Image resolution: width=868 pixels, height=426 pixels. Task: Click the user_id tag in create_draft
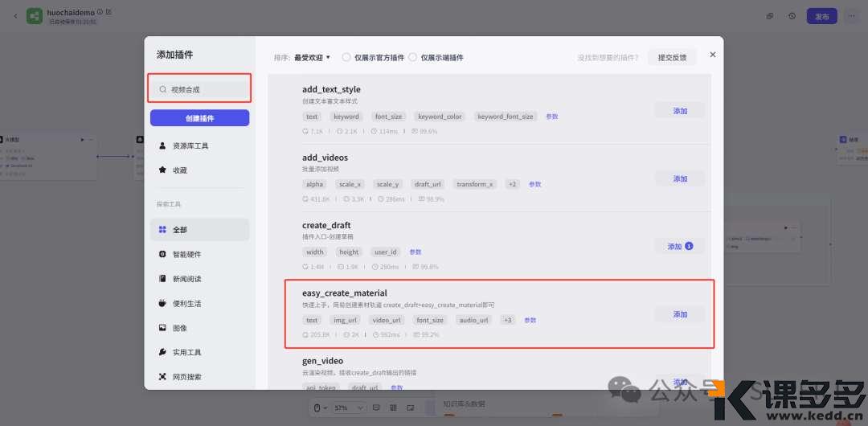coord(385,252)
